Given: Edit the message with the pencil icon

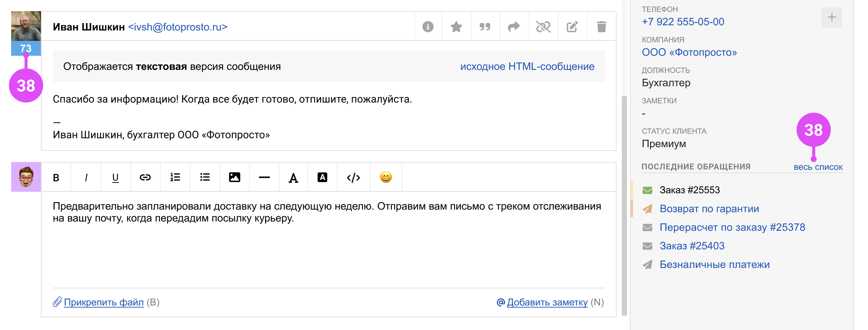Looking at the screenshot, I should (572, 27).
